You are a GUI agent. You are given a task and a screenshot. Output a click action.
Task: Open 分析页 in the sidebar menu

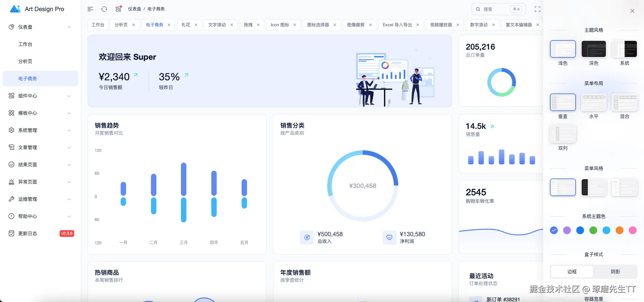coord(40,61)
